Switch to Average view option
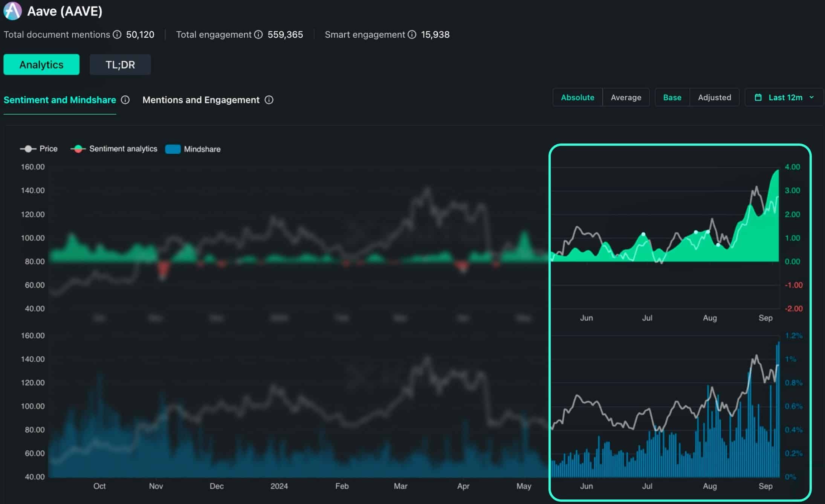The height and width of the screenshot is (504, 825). [x=626, y=98]
